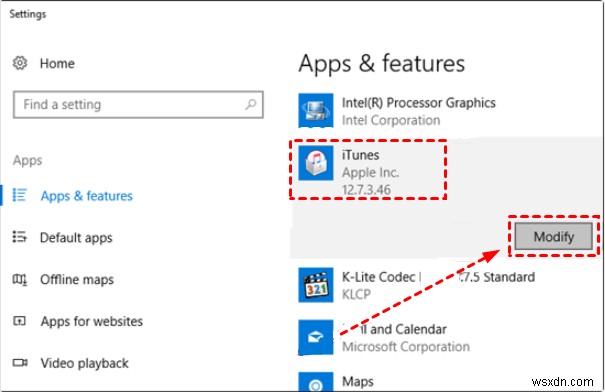Select Apps & features in sidebar
The width and height of the screenshot is (605, 392).
pyautogui.click(x=86, y=196)
